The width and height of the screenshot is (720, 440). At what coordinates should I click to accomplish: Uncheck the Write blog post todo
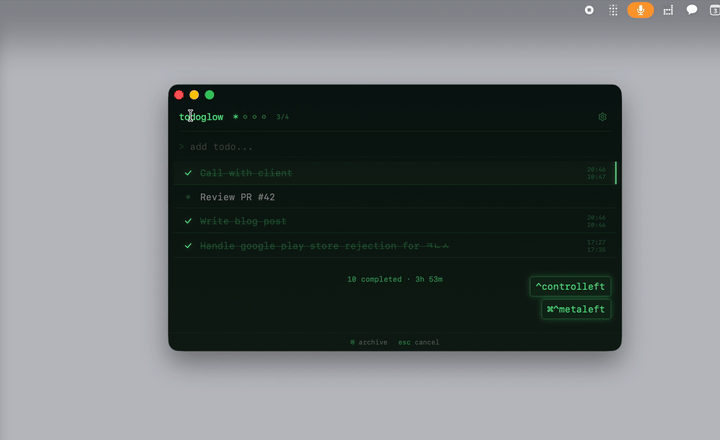(188, 221)
